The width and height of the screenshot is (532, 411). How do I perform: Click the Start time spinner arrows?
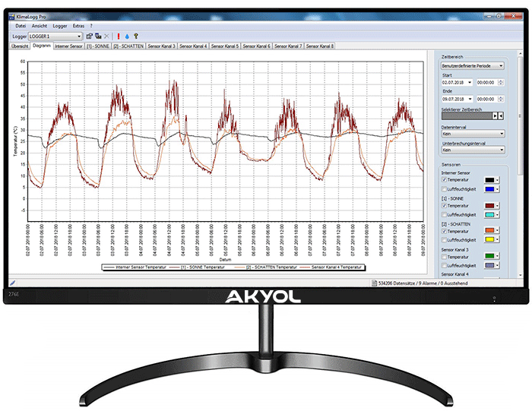point(501,82)
